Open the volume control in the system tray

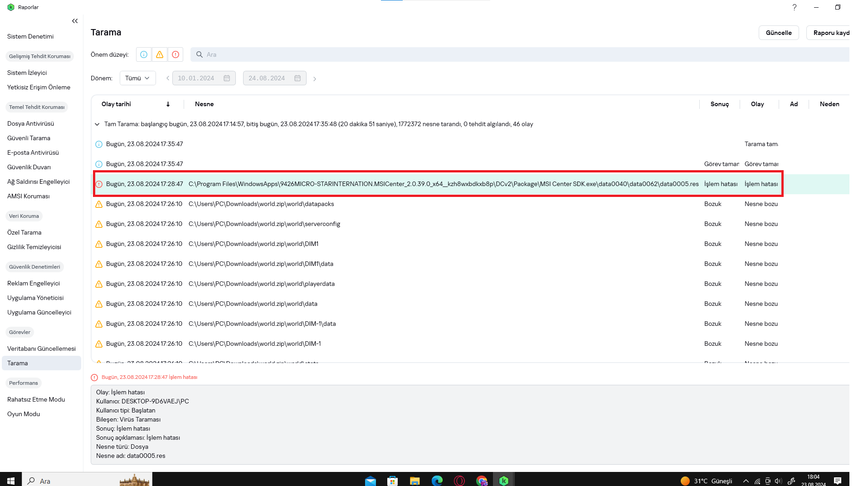pyautogui.click(x=778, y=481)
